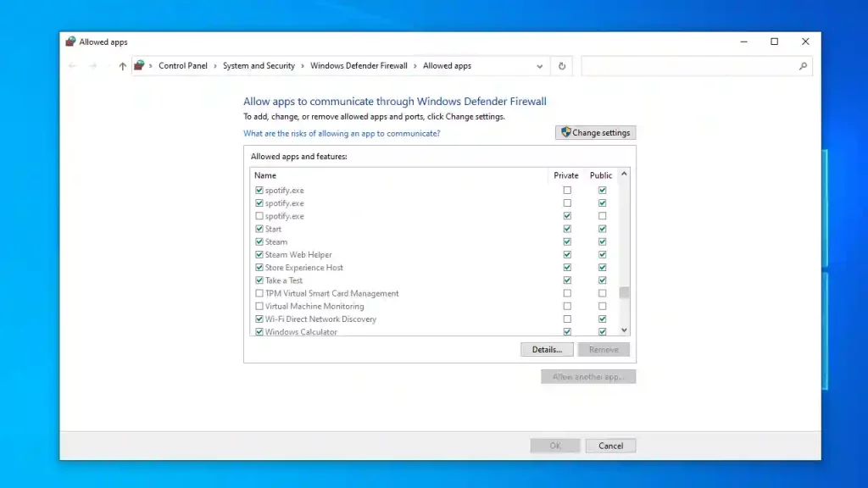868x488 pixels.
Task: Go up one level with the up arrow
Action: tap(122, 66)
